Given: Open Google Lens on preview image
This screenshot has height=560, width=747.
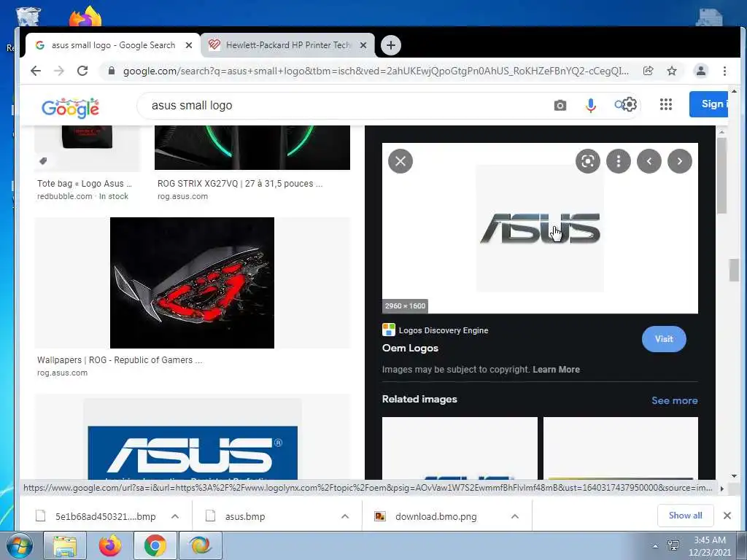Looking at the screenshot, I should point(588,161).
